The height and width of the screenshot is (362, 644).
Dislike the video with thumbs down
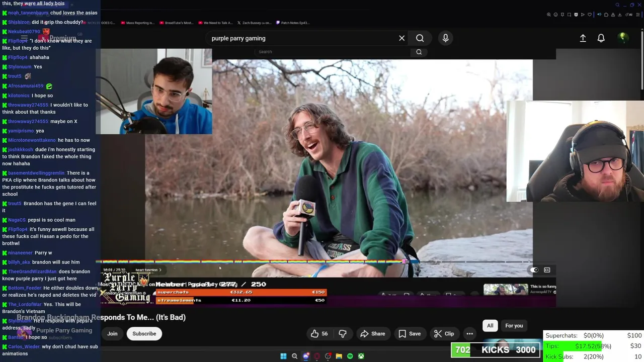343,334
